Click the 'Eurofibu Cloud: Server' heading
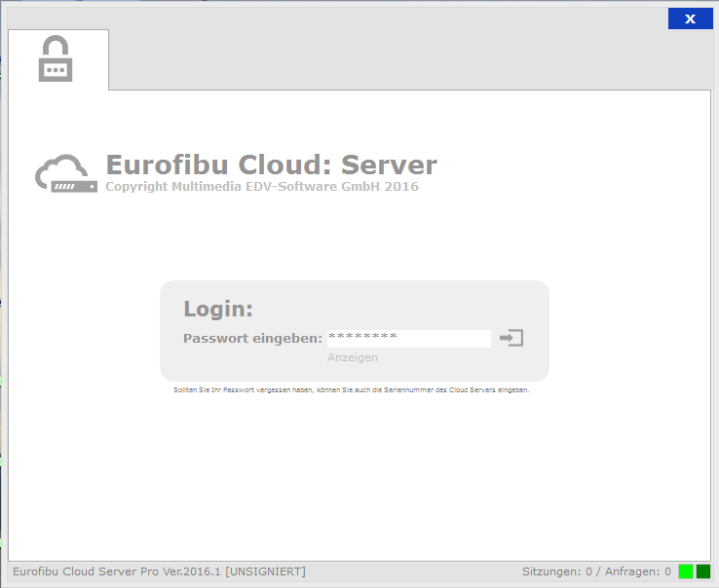719x588 pixels. tap(271, 165)
